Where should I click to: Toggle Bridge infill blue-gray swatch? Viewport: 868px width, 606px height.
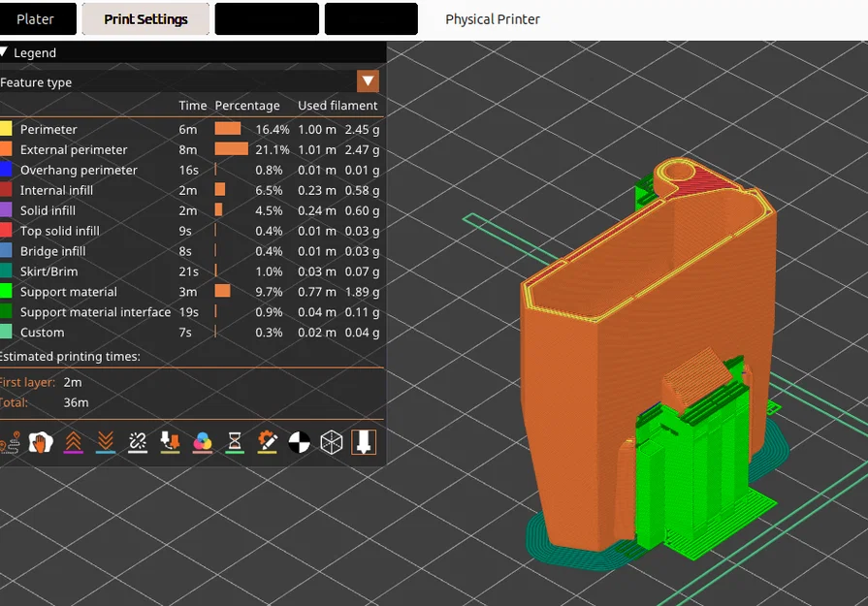click(x=6, y=251)
